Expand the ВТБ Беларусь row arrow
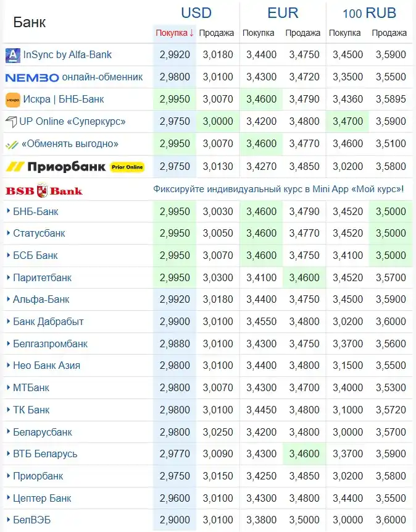The height and width of the screenshot is (532, 416). tap(8, 454)
